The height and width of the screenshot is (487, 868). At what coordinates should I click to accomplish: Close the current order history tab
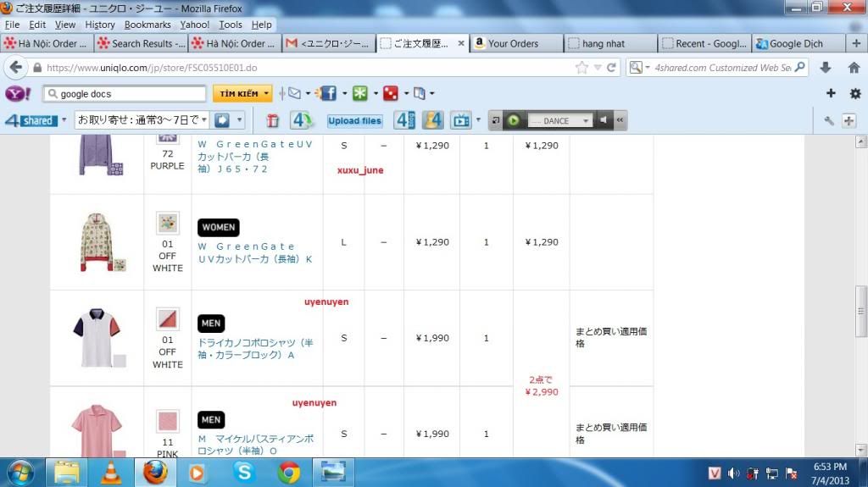tap(460, 43)
